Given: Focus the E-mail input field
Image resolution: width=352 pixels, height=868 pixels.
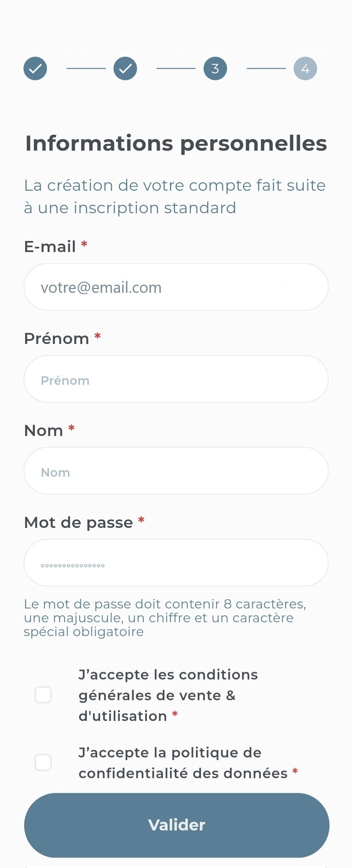Looking at the screenshot, I should pos(176,287).
